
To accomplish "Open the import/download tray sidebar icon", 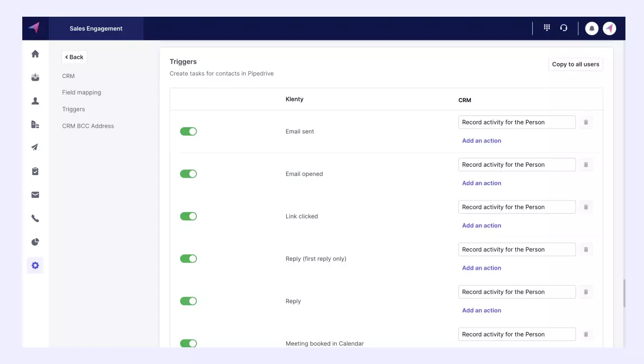I will (x=35, y=77).
